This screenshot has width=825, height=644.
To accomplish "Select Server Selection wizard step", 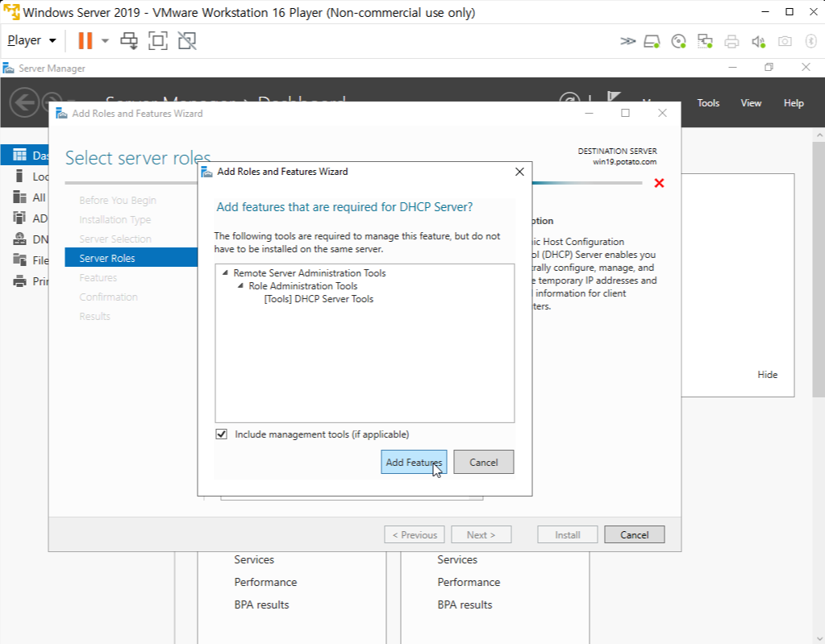I will 115,239.
